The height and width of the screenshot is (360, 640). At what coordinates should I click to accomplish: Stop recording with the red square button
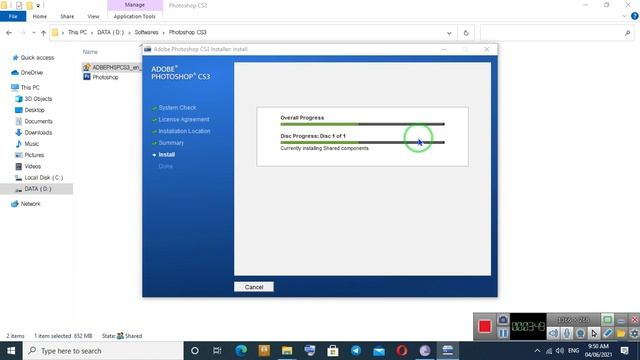pyautogui.click(x=485, y=326)
